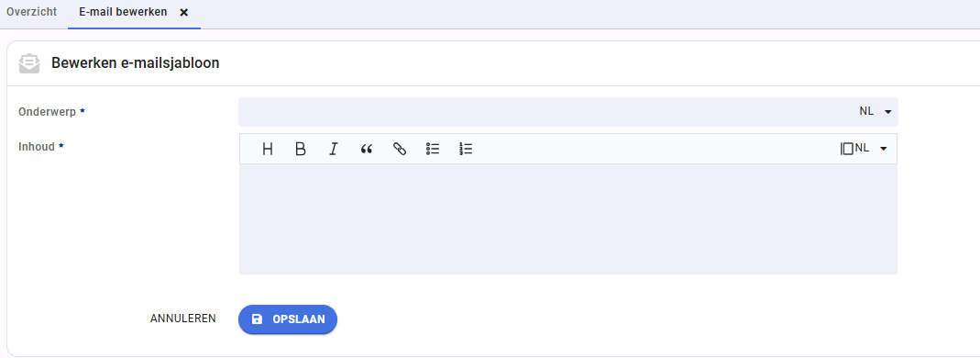Image resolution: width=980 pixels, height=358 pixels.
Task: Toggle the side-by-side preview icon
Action: 847,149
